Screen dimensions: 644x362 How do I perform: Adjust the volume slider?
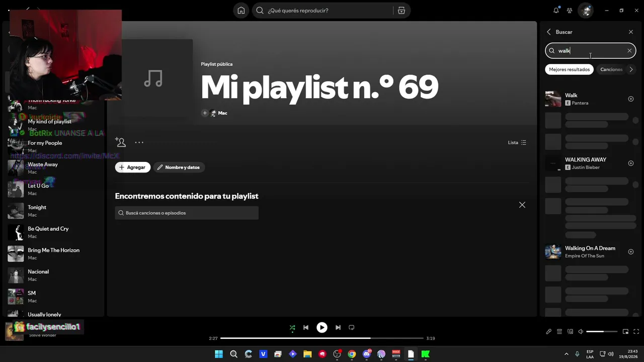pyautogui.click(x=602, y=332)
